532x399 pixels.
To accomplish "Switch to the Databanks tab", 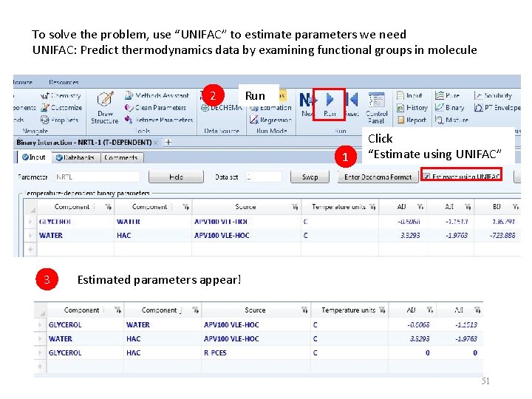I will [75, 157].
